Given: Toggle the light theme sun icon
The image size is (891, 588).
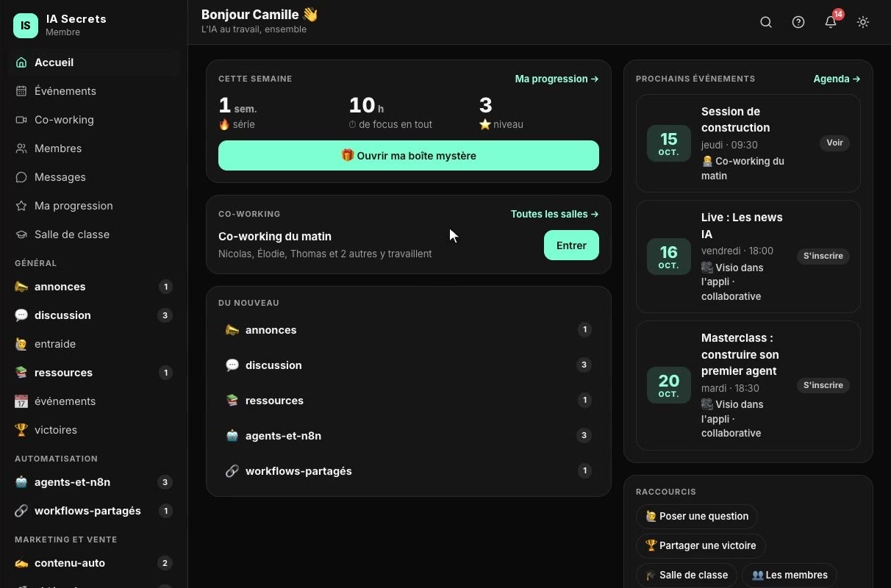Looking at the screenshot, I should coord(863,22).
